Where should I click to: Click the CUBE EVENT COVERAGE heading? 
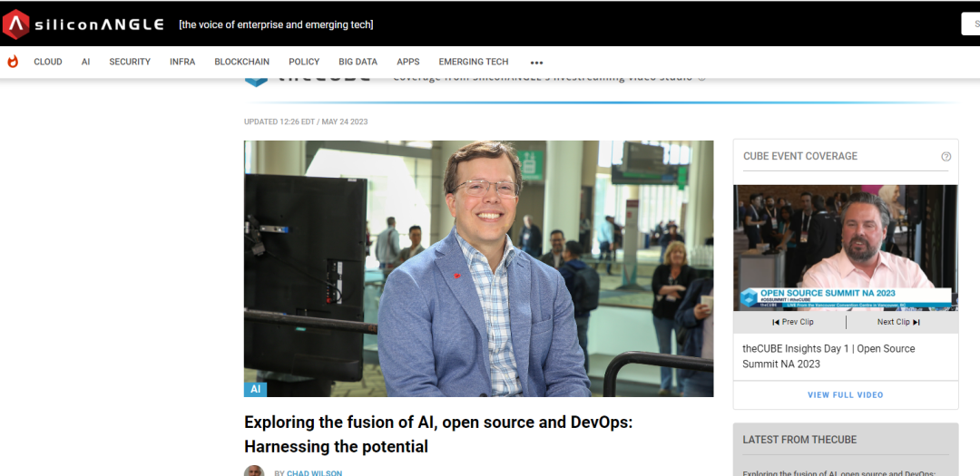(x=800, y=156)
